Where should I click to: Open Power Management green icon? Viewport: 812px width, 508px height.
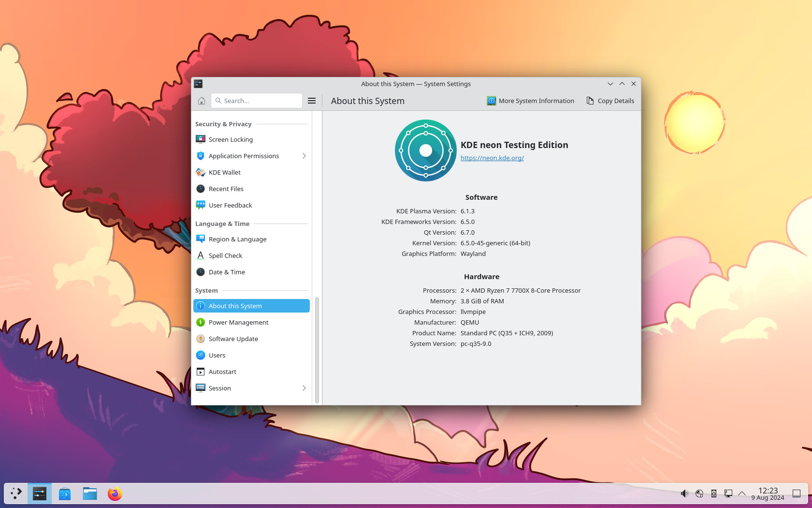201,322
